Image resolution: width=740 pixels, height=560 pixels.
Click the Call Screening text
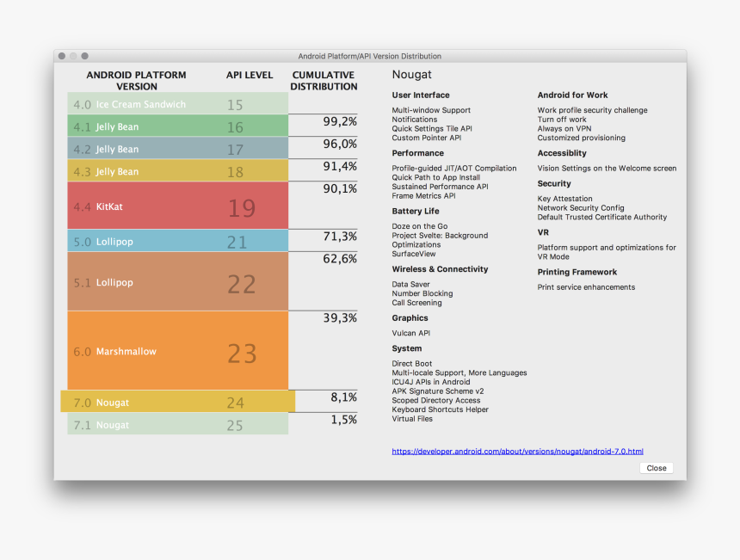416,303
